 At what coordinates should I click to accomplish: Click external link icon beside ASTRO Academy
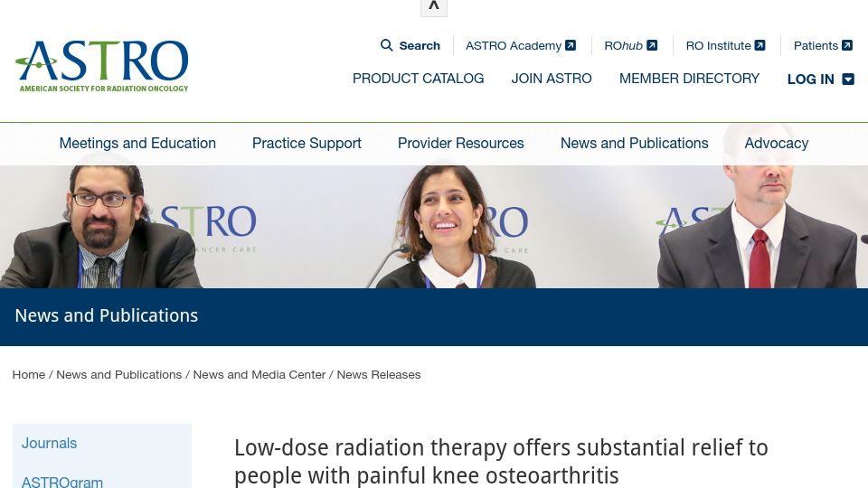pyautogui.click(x=571, y=45)
